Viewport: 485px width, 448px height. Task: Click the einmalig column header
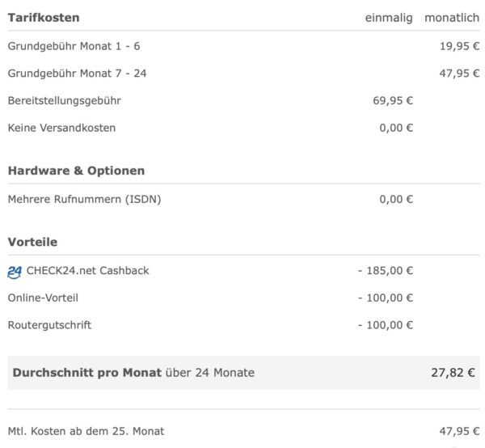[x=389, y=18]
